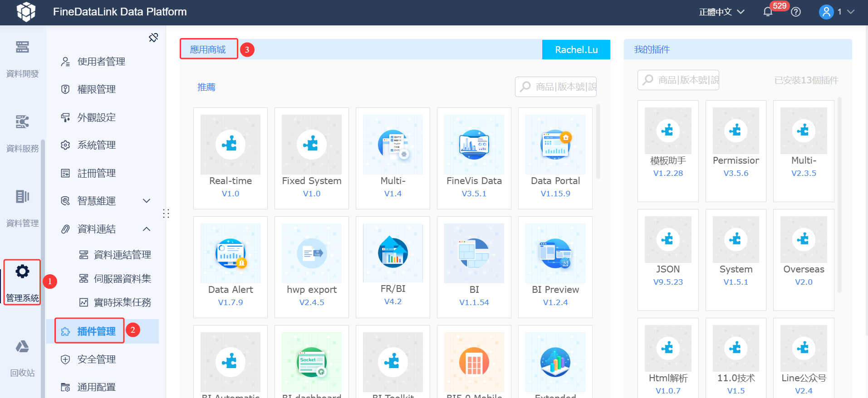Click the orange mobile plugin icon
868x398 pixels.
click(474, 362)
